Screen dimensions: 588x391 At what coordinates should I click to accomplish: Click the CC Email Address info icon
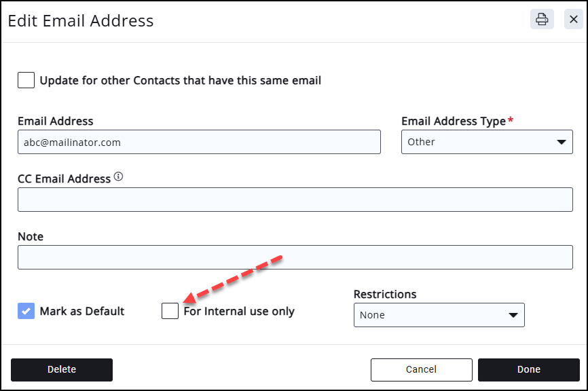coord(118,178)
